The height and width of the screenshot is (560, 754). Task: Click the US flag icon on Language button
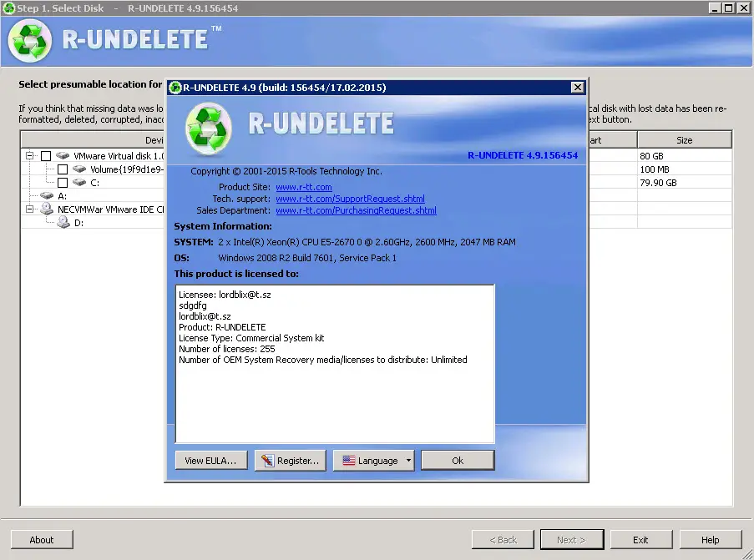349,461
